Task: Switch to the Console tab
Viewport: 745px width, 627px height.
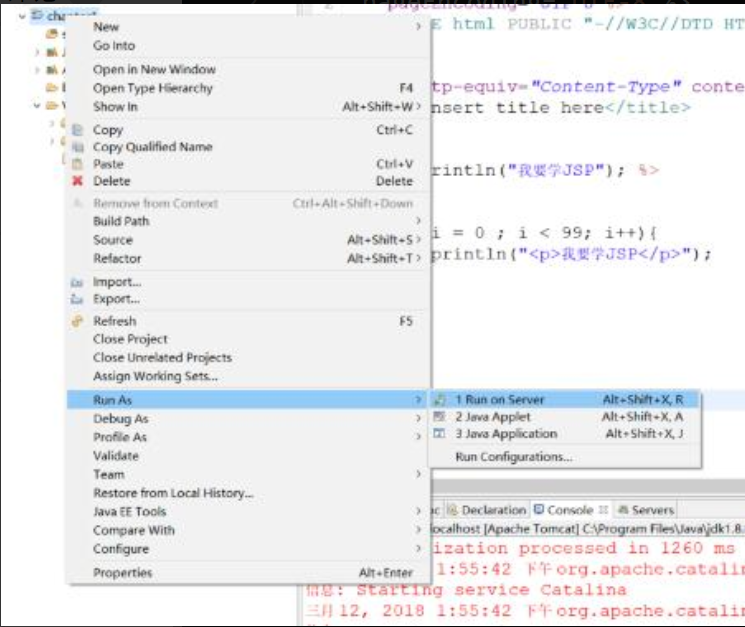Action: tap(571, 510)
